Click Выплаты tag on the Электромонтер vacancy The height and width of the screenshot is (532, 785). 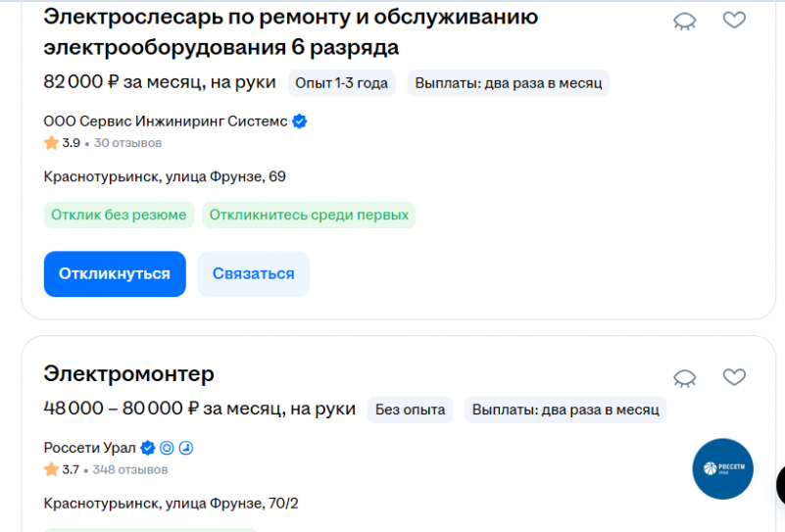click(x=565, y=410)
